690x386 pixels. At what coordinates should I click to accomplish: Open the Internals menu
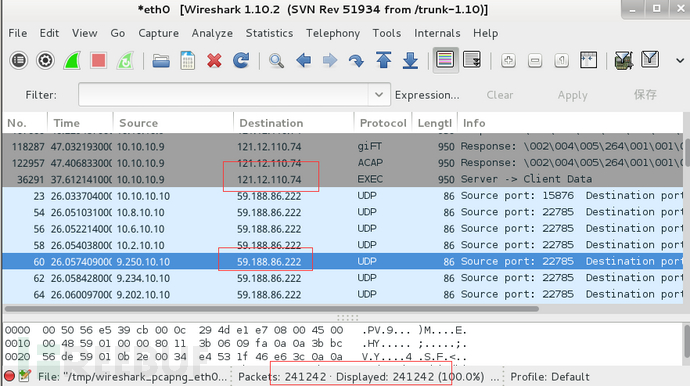[437, 33]
